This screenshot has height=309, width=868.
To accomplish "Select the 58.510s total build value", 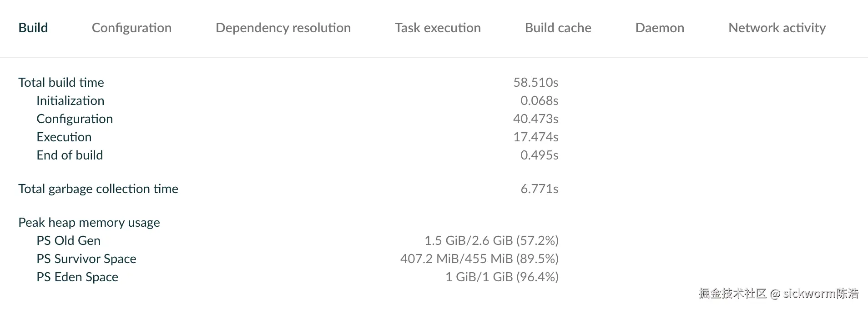I will coord(535,82).
